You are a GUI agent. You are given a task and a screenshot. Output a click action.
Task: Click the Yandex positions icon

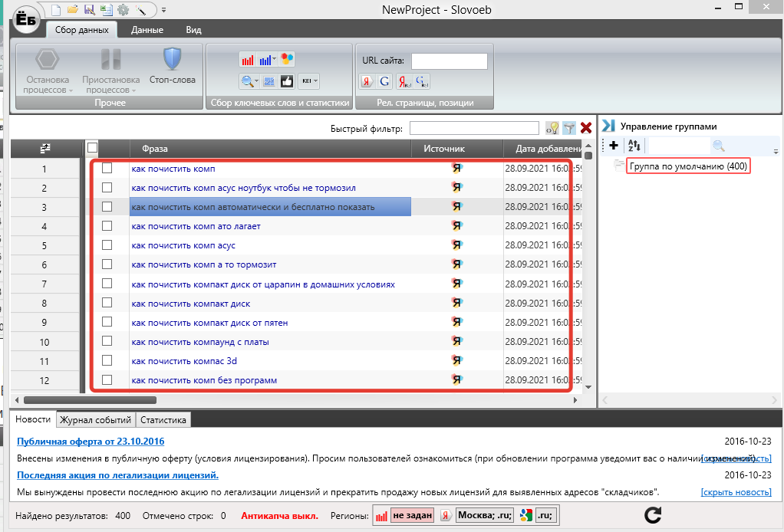[x=404, y=81]
